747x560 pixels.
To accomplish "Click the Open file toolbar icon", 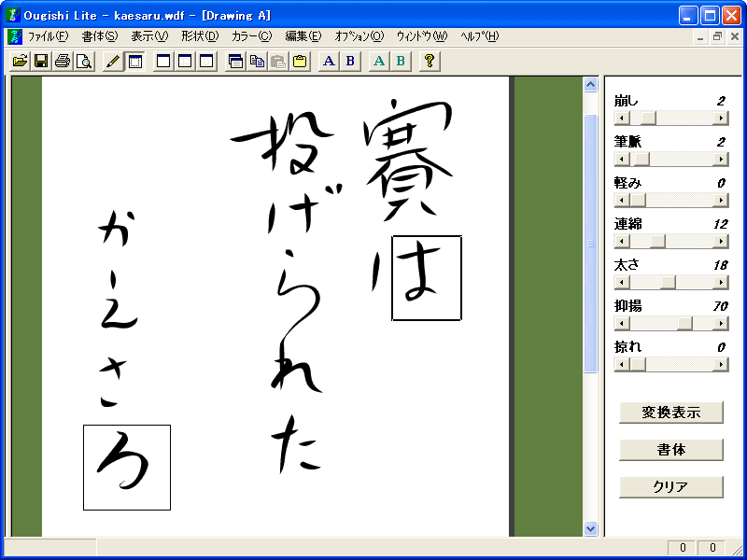I will [x=20, y=62].
